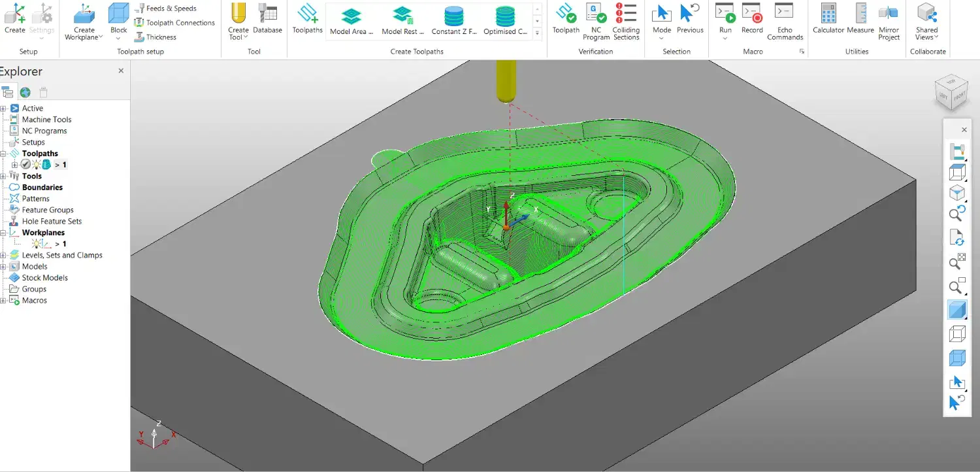
Task: Open the tool Database
Action: click(x=267, y=19)
